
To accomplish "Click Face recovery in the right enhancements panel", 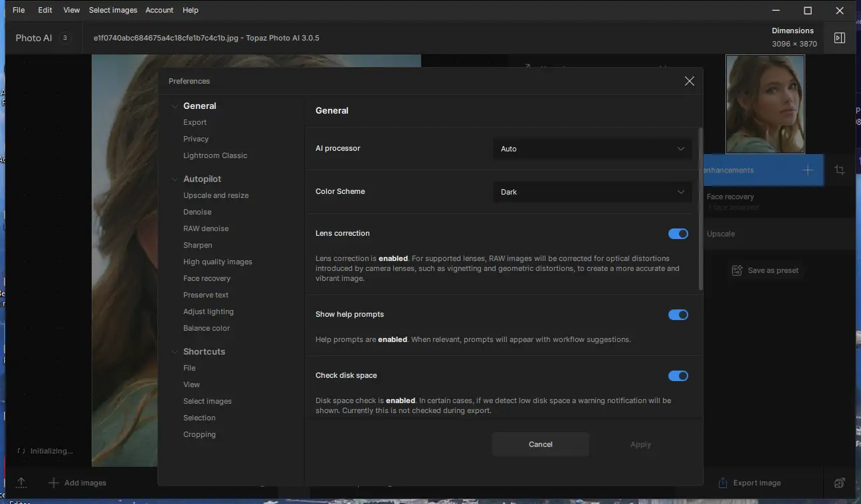I will pyautogui.click(x=730, y=197).
